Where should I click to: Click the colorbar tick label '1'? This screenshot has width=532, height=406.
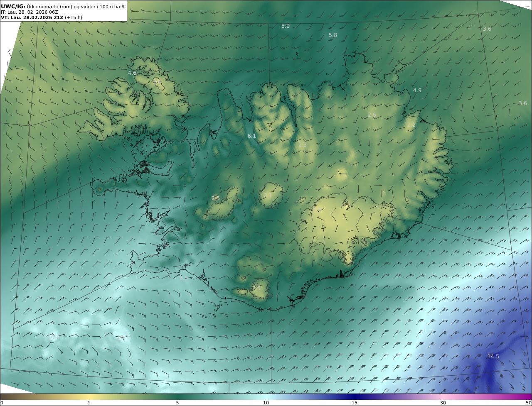89,403
